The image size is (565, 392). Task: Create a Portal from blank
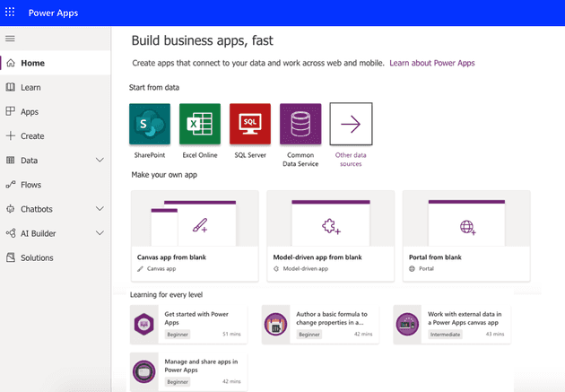click(x=466, y=236)
